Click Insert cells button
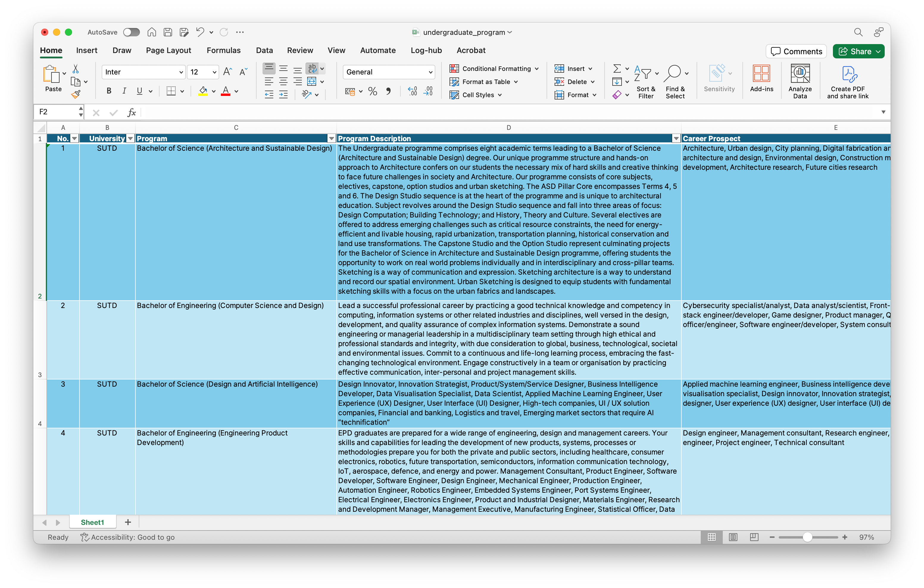The width and height of the screenshot is (924, 588). point(573,69)
